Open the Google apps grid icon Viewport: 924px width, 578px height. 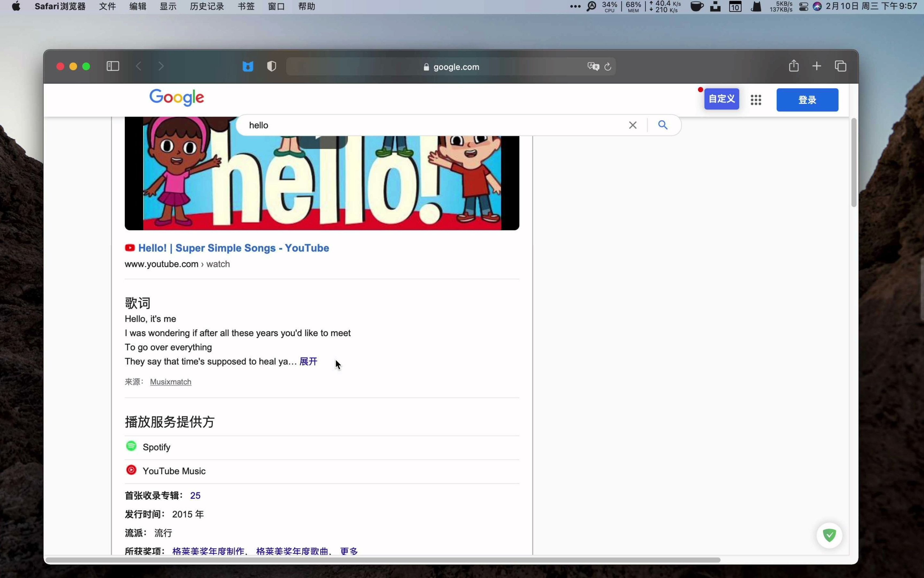tap(756, 100)
